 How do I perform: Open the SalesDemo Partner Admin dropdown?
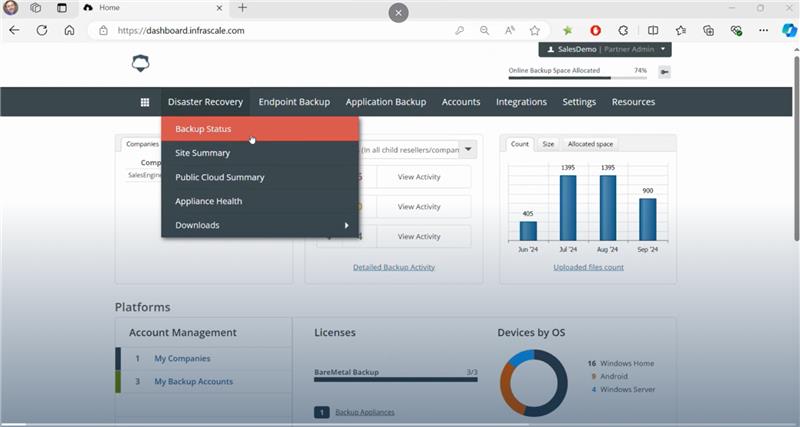pyautogui.click(x=605, y=49)
